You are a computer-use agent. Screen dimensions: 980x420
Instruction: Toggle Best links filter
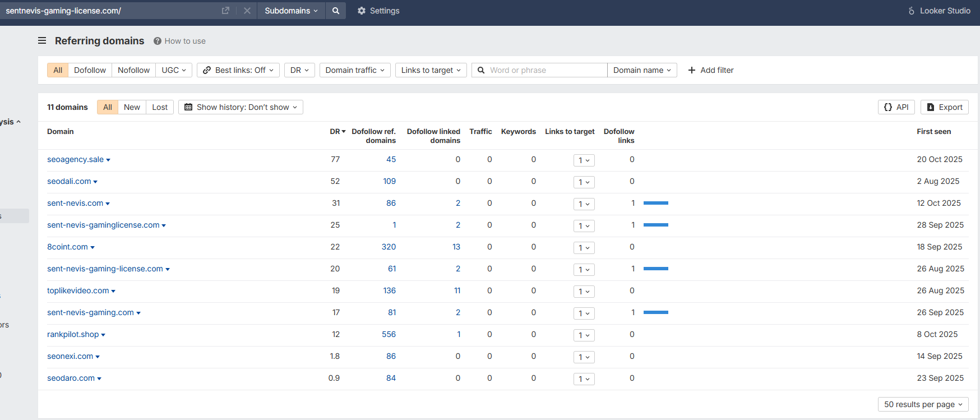(x=238, y=70)
